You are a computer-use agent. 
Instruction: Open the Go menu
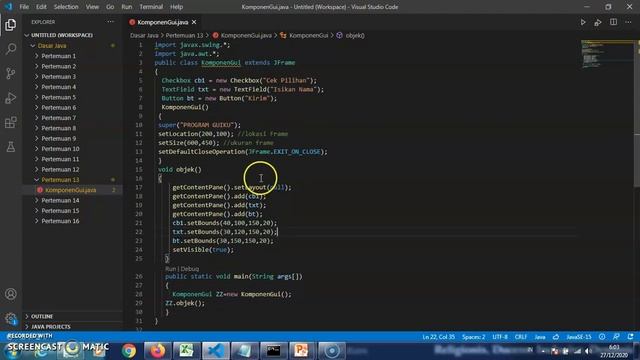point(110,7)
